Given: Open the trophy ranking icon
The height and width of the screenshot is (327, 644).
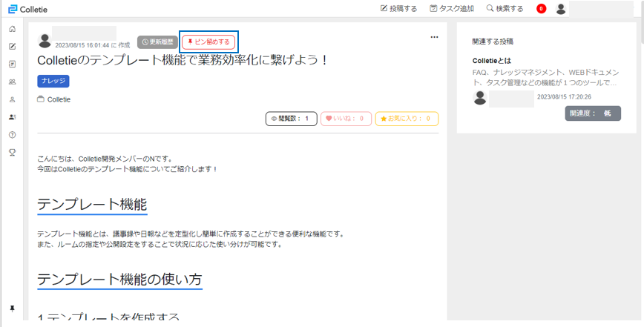Looking at the screenshot, I should [13, 152].
